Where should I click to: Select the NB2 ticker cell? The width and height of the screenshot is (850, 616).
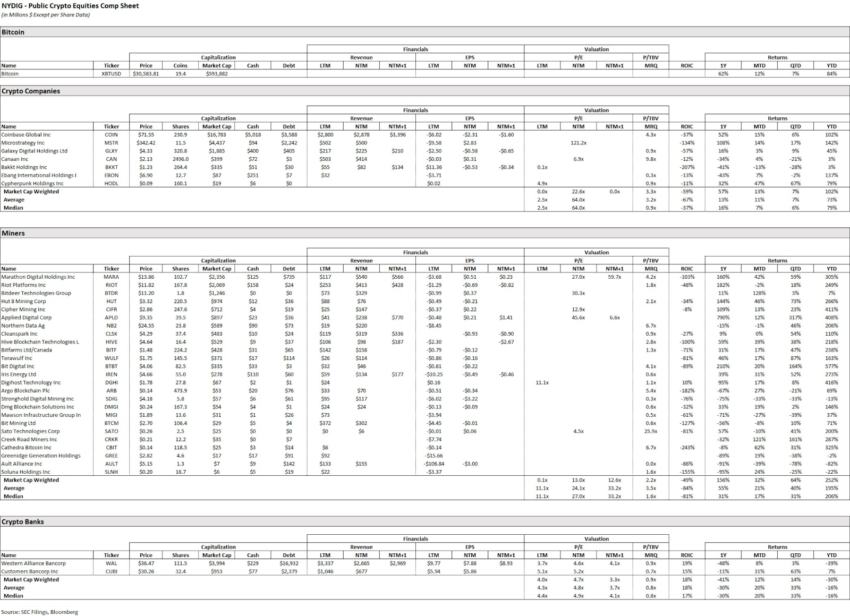(112, 326)
